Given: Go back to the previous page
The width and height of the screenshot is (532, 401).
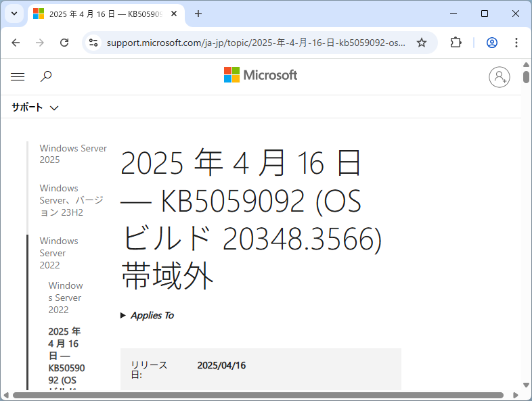Looking at the screenshot, I should pyautogui.click(x=16, y=43).
